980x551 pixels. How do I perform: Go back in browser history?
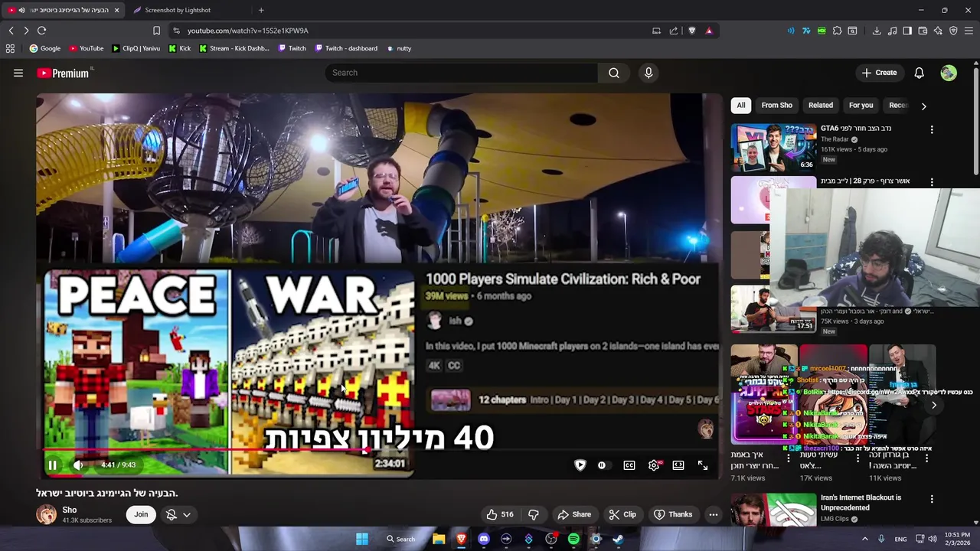(x=11, y=31)
